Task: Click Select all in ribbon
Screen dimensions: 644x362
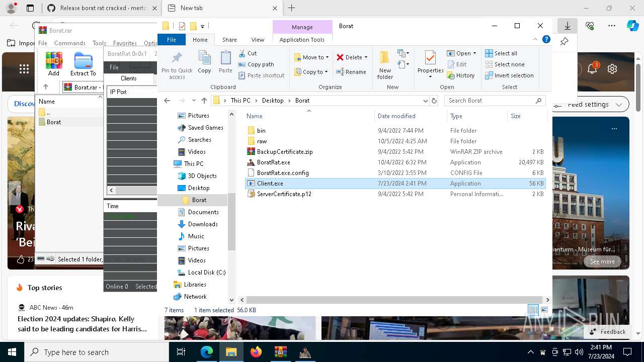Action: (x=501, y=53)
